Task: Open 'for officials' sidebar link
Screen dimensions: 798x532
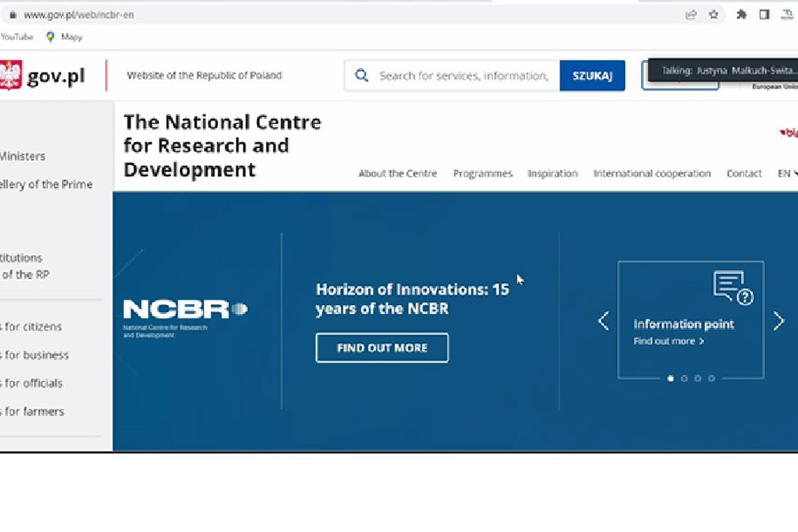Action: [x=32, y=383]
